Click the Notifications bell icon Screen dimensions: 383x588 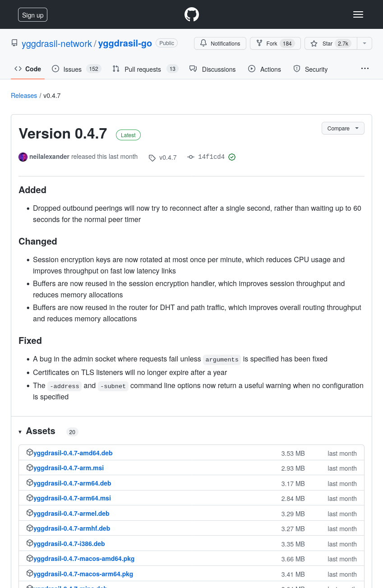[203, 43]
